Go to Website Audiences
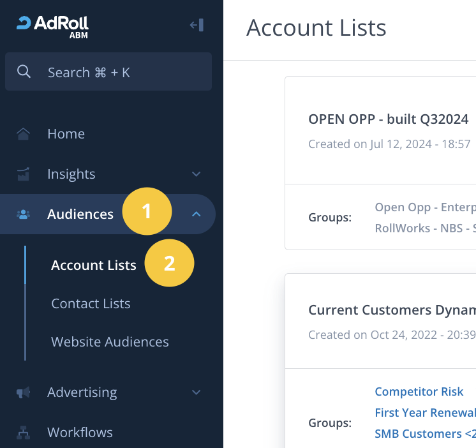The height and width of the screenshot is (448, 476). (x=110, y=342)
